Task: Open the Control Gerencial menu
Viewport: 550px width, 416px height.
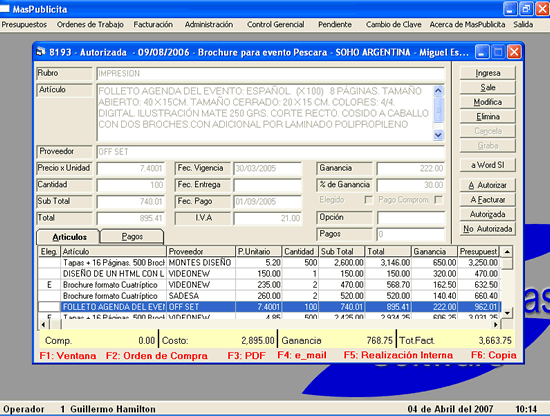Action: (275, 25)
